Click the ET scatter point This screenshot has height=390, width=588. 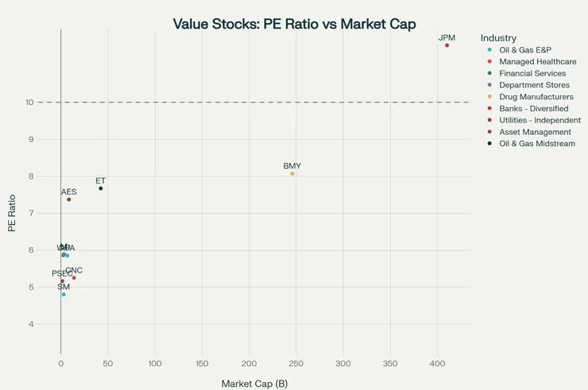click(x=101, y=188)
